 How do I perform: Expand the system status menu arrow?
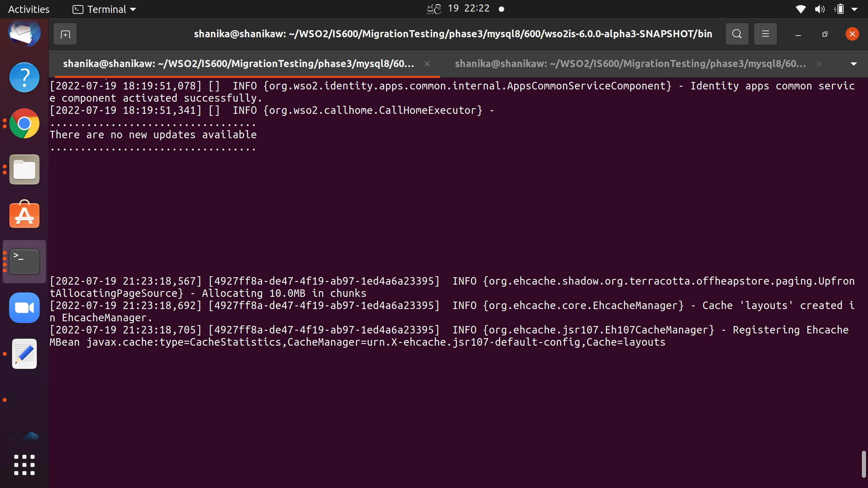point(854,9)
